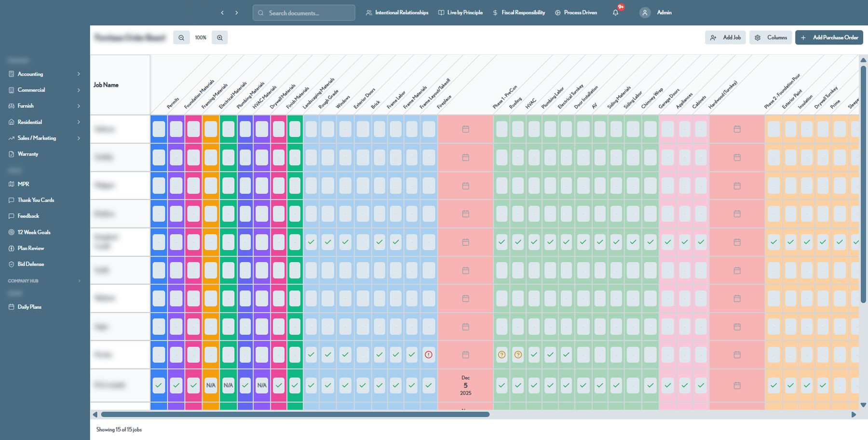Check Chimney Wrap box in Dec 5 2025 row

click(633, 386)
